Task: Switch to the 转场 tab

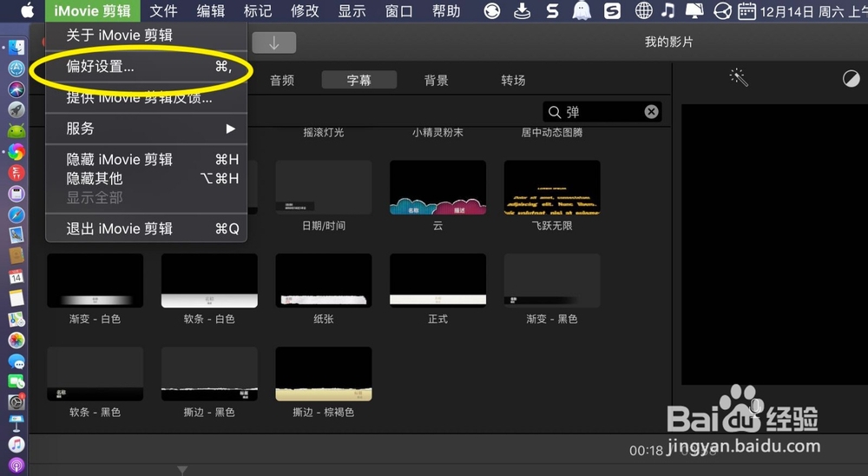Action: coord(513,81)
